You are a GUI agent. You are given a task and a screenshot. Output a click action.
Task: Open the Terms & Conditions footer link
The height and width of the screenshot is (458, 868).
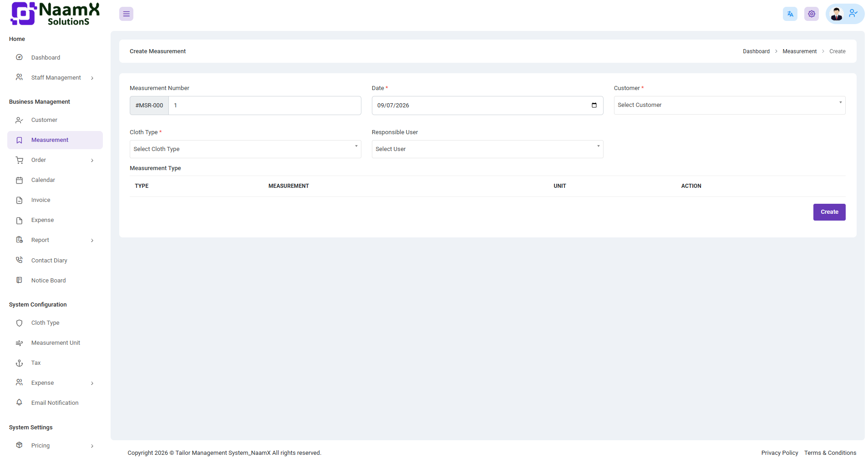click(x=830, y=453)
